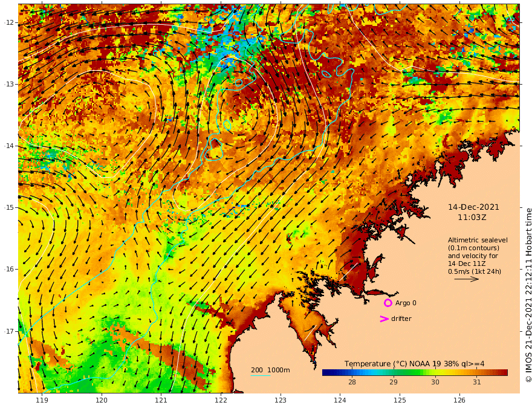Click the longitude 125 axis label
The width and height of the screenshot is (532, 411).
tap(400, 401)
